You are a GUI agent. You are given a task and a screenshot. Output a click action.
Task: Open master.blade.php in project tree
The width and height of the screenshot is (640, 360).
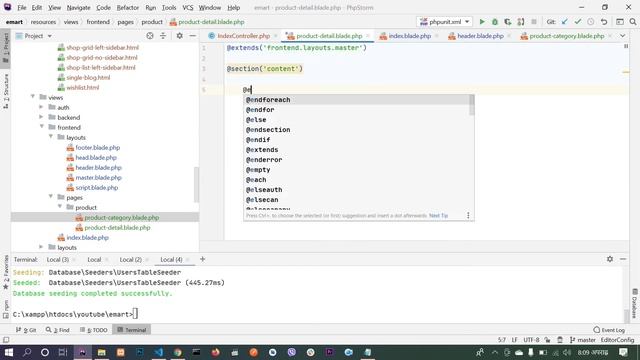point(98,178)
